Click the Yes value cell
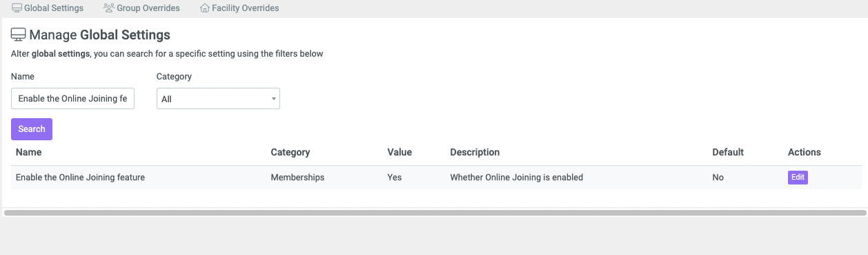This screenshot has width=868, height=255. point(395,178)
